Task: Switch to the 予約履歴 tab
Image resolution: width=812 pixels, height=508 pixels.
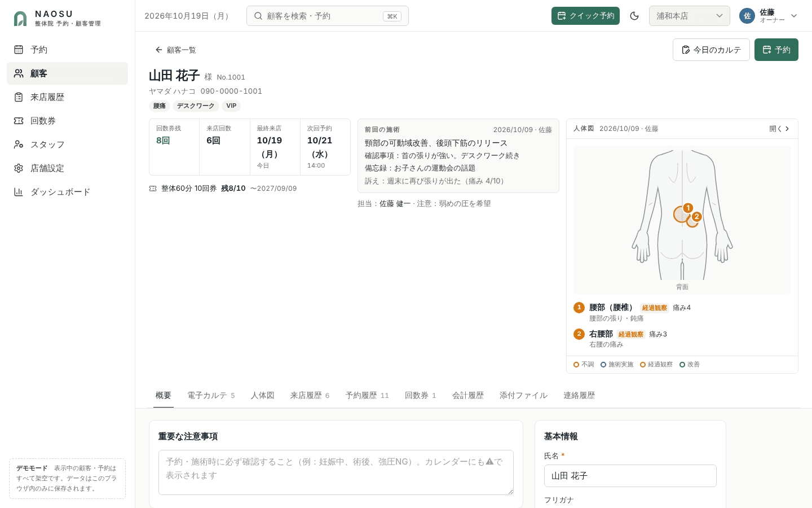Action: 367,396
